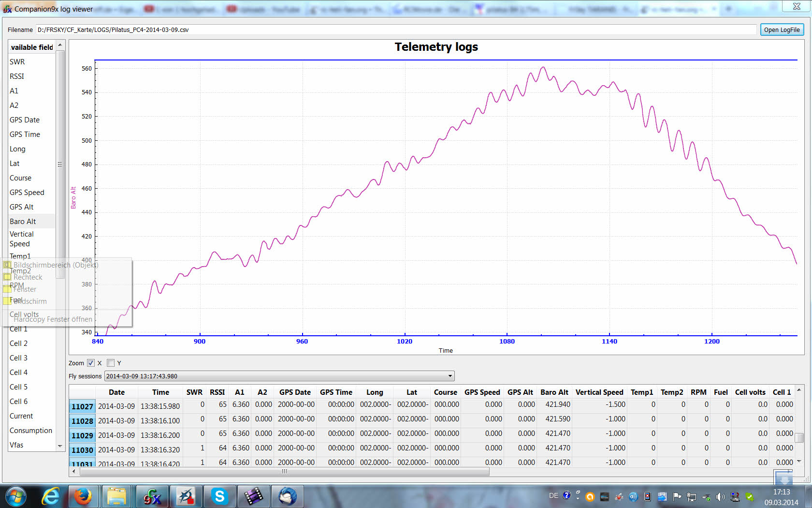Select the Current field in the list

[x=31, y=416]
